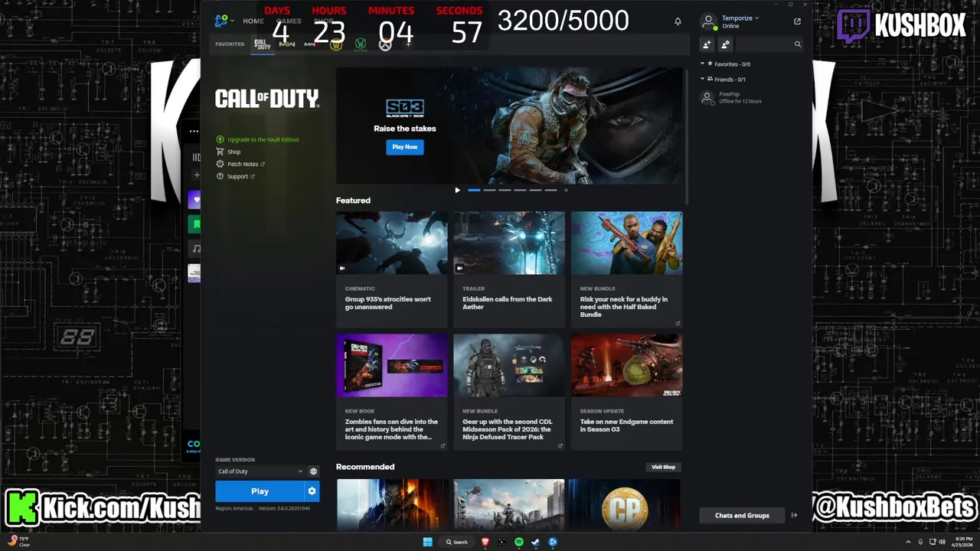Open Steam from the taskbar
The height and width of the screenshot is (551, 980).
tap(535, 542)
